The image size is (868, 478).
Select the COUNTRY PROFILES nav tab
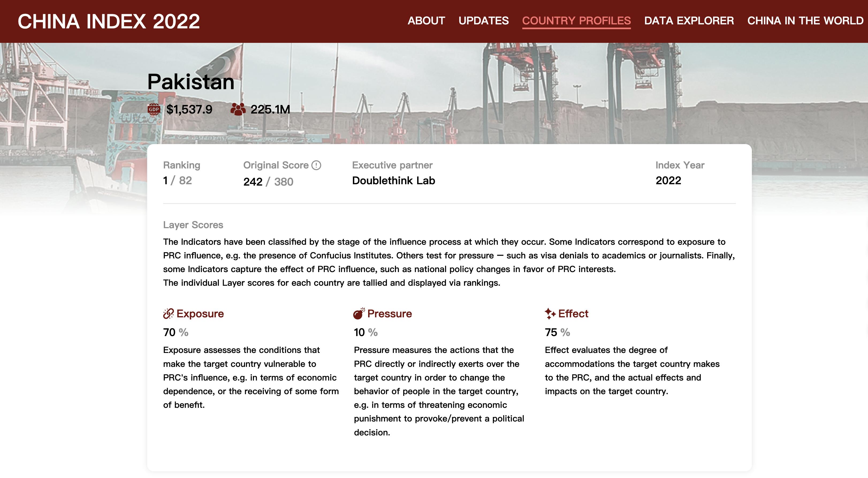576,21
